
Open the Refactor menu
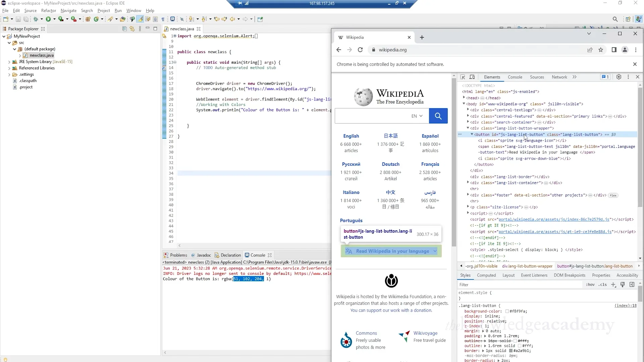coord(48,10)
